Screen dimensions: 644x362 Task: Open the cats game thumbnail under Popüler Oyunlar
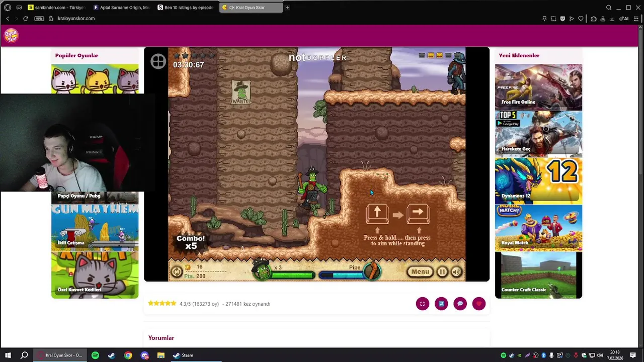(95, 78)
